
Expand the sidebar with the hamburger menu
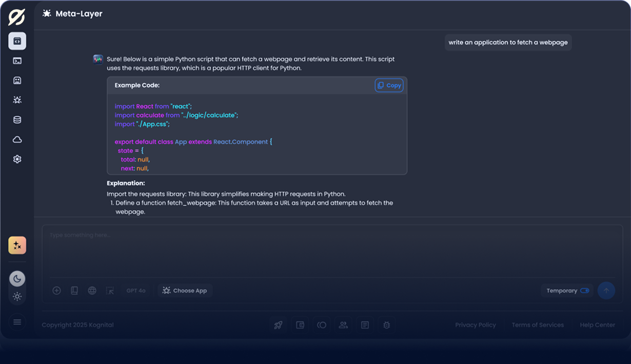[17, 322]
